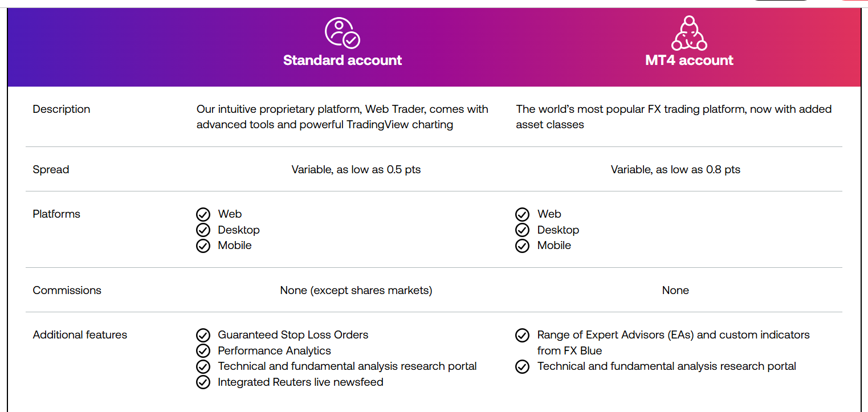Click the Standard account user-check icon
Image resolution: width=868 pixels, height=412 pixels.
point(342,32)
